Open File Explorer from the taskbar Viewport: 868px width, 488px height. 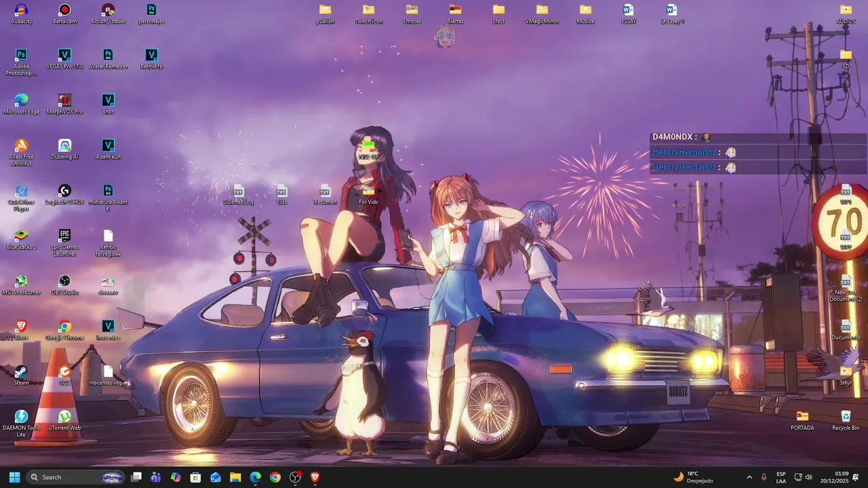coord(235,477)
